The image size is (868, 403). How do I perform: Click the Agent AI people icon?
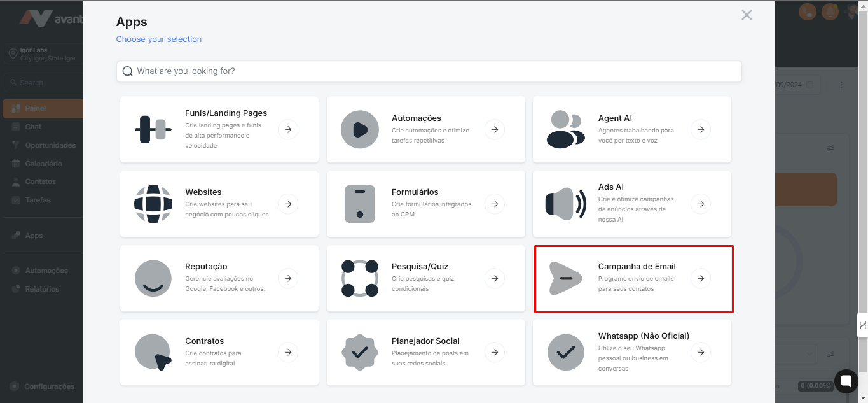565,129
